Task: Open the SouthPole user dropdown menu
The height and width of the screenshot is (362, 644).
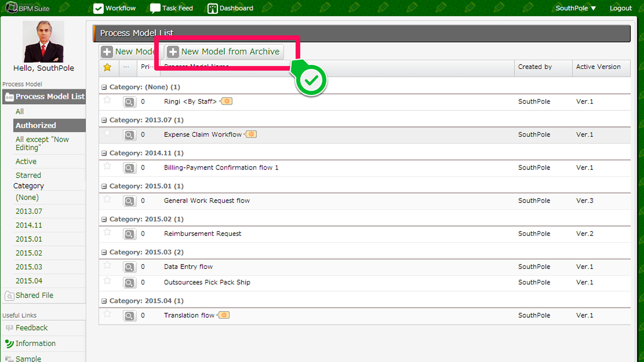Action: click(x=576, y=8)
